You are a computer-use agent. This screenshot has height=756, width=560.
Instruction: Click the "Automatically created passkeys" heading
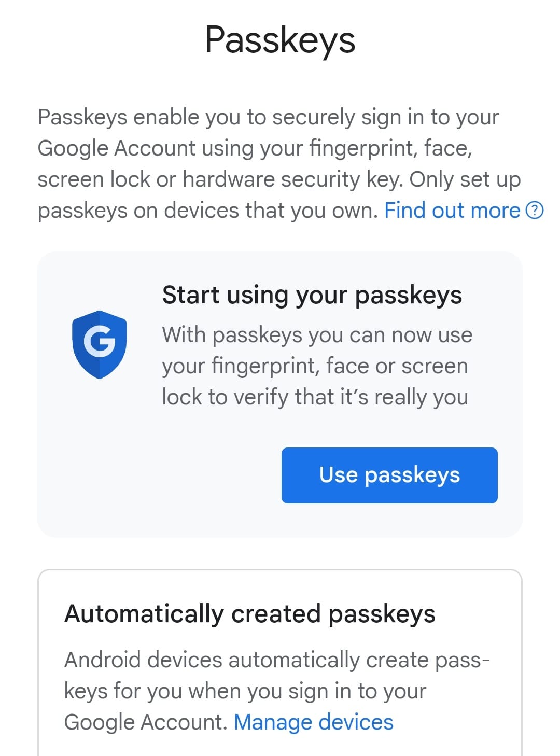tap(251, 613)
